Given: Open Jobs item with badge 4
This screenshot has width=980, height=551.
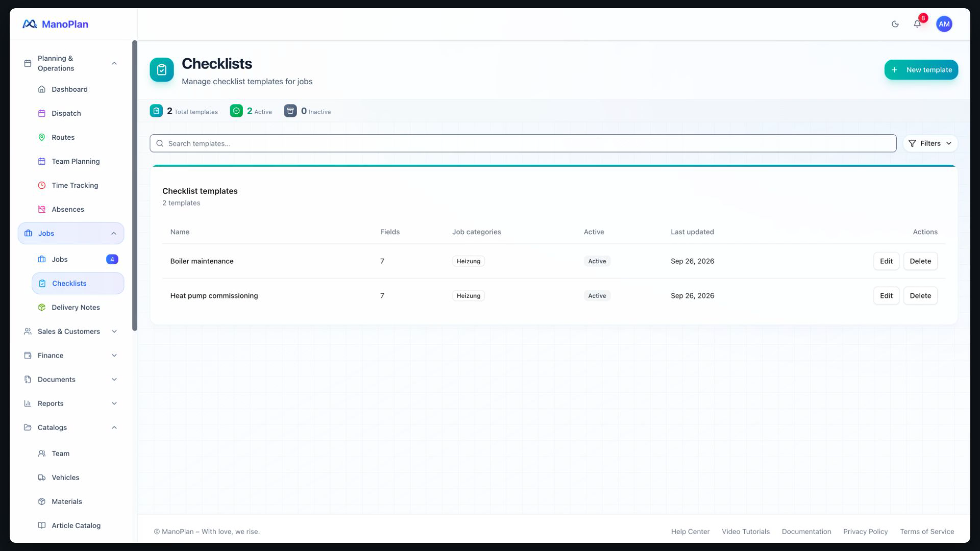Looking at the screenshot, I should click(78, 259).
